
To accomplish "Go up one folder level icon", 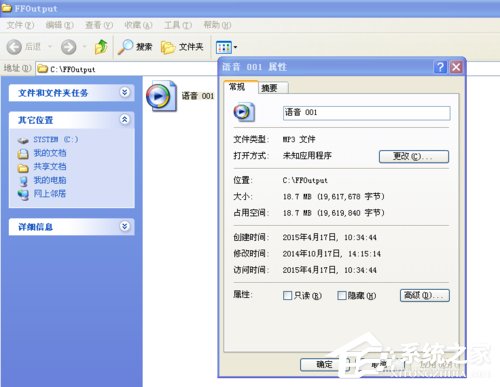I will 101,47.
